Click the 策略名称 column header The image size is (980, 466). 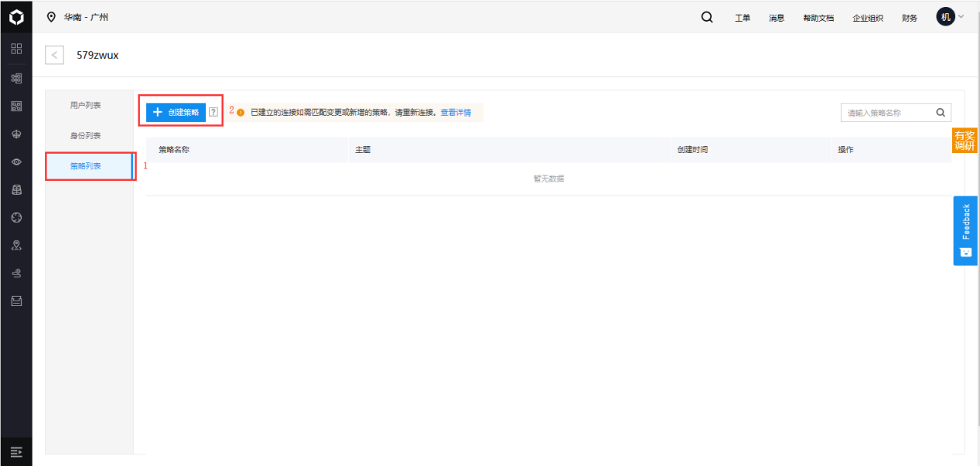(174, 150)
